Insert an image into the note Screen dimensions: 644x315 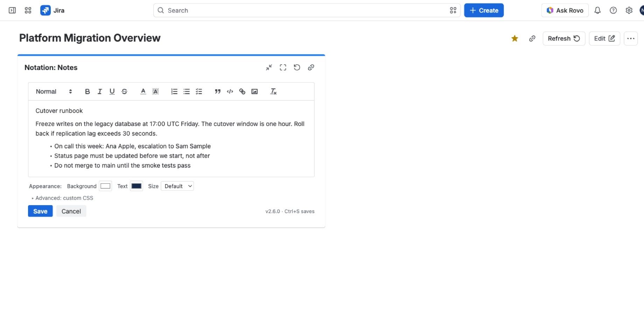click(x=254, y=91)
